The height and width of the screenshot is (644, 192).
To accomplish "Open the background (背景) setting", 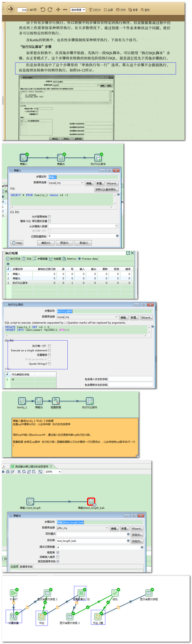I will 133,10.
